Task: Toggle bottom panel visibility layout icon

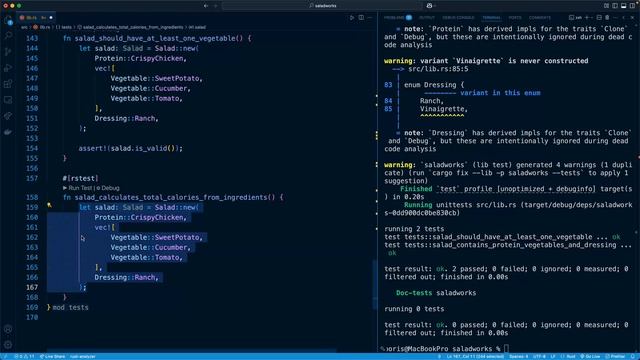Action: (x=624, y=6)
